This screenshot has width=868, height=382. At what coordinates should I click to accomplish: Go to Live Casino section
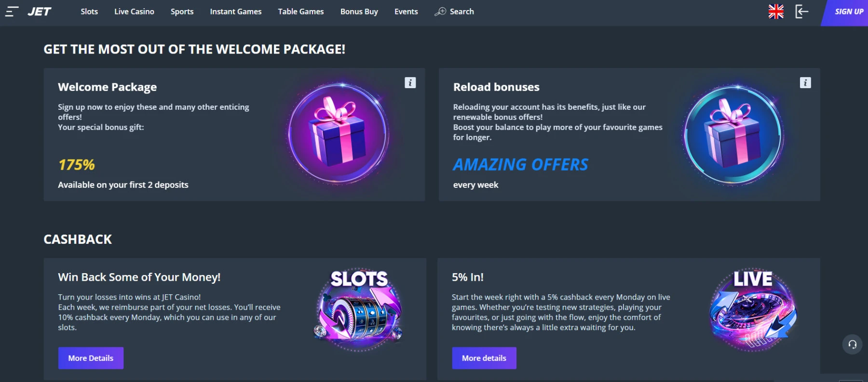tap(134, 12)
